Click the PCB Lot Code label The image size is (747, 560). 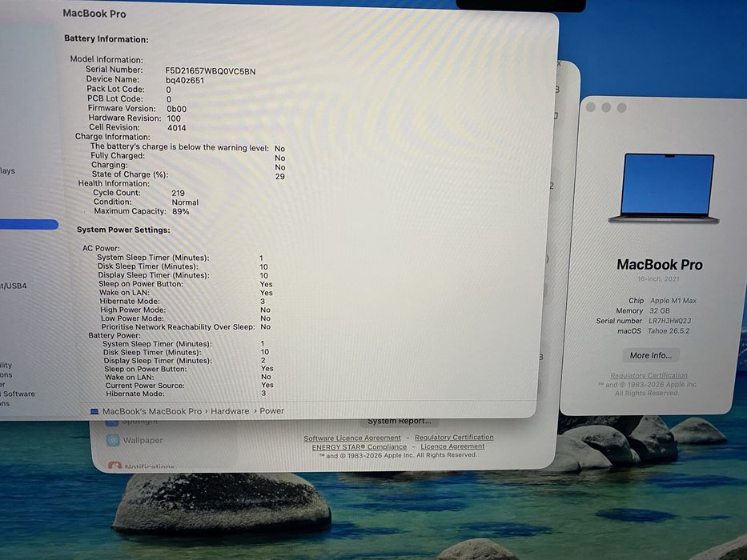tap(115, 98)
